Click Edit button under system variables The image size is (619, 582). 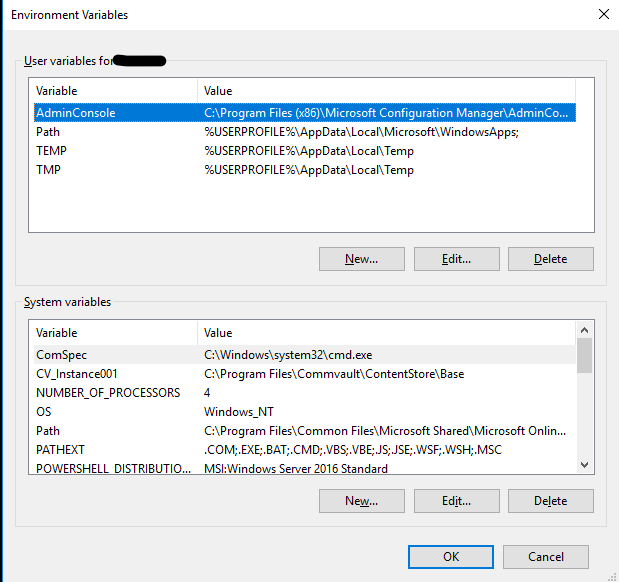pos(457,501)
